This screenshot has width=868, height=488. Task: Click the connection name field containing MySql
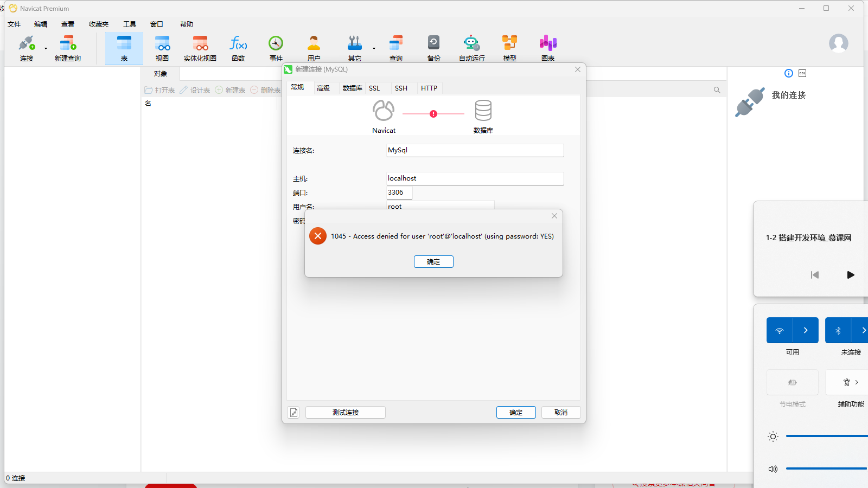(475, 150)
